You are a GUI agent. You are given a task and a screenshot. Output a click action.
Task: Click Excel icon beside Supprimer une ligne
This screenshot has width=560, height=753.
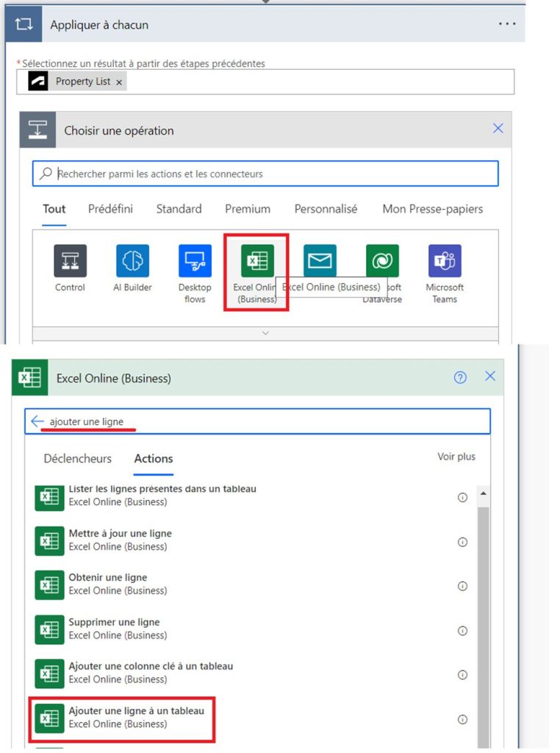(x=49, y=629)
